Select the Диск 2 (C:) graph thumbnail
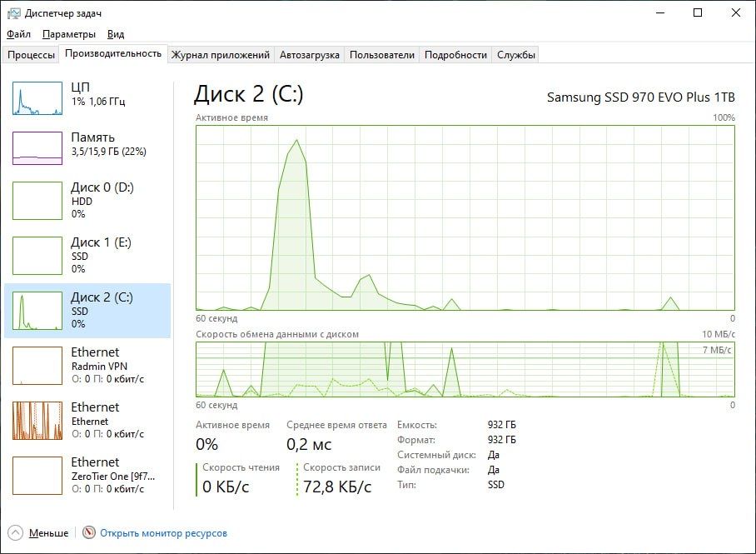The width and height of the screenshot is (756, 554). [x=37, y=310]
